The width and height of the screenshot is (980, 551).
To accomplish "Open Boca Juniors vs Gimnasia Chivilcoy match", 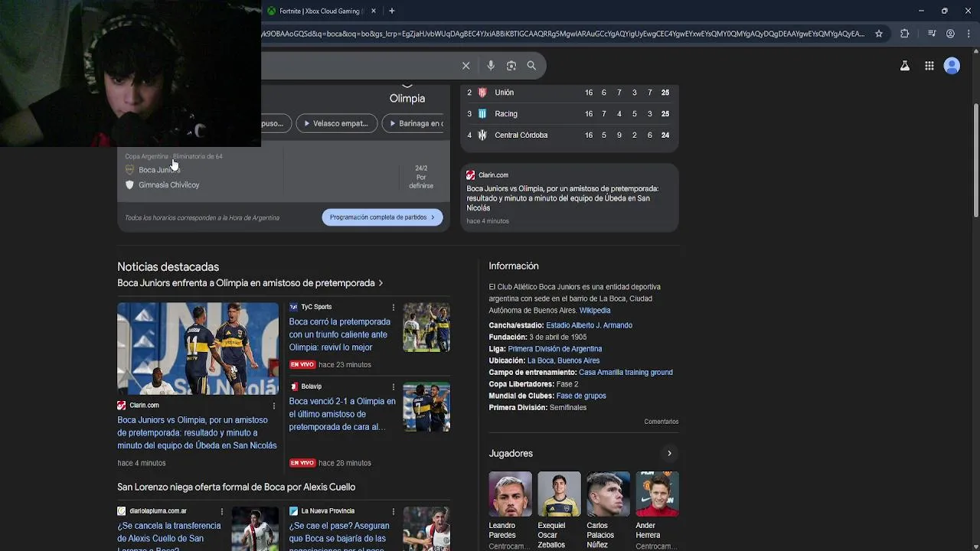I will click(283, 177).
